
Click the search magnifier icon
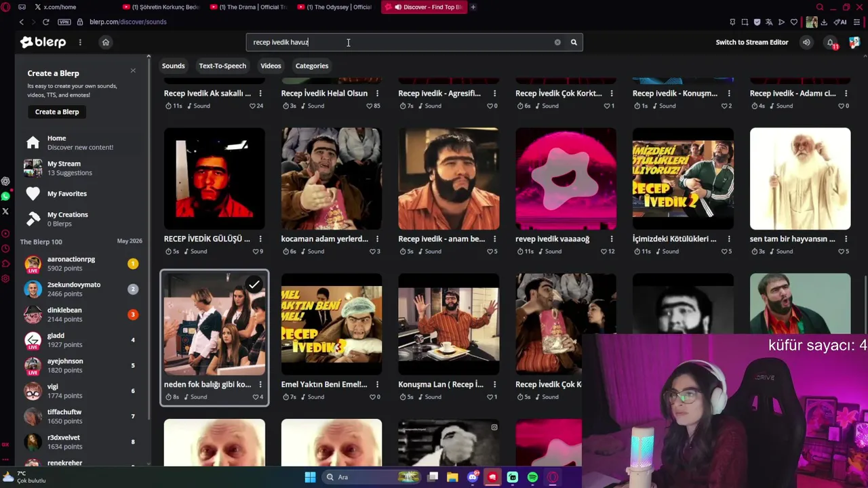(574, 42)
